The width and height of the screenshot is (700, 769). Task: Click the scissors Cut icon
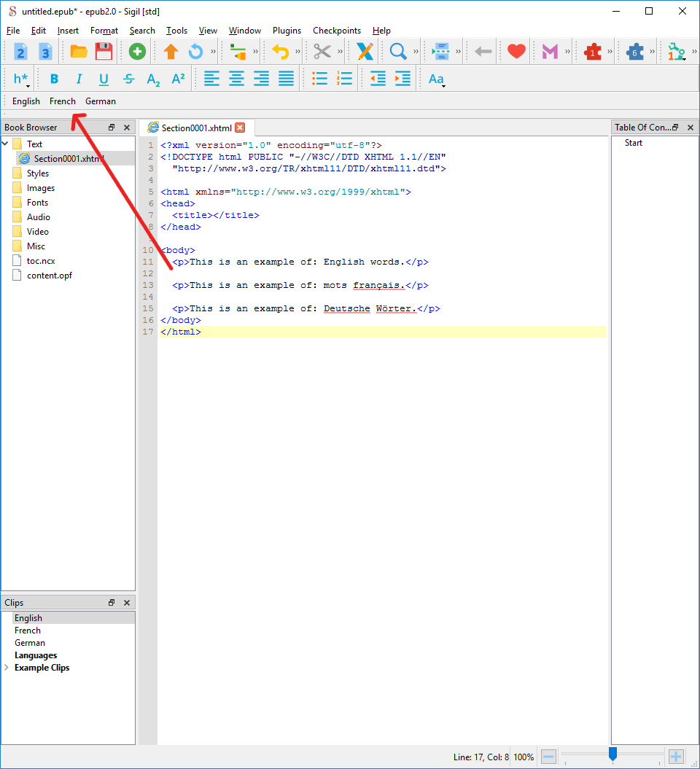click(322, 52)
